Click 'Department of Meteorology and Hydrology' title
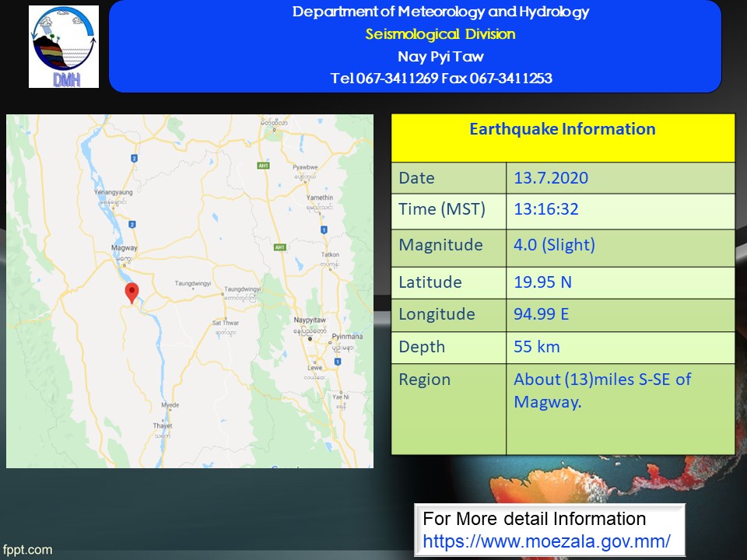747x560 pixels. coord(440,12)
